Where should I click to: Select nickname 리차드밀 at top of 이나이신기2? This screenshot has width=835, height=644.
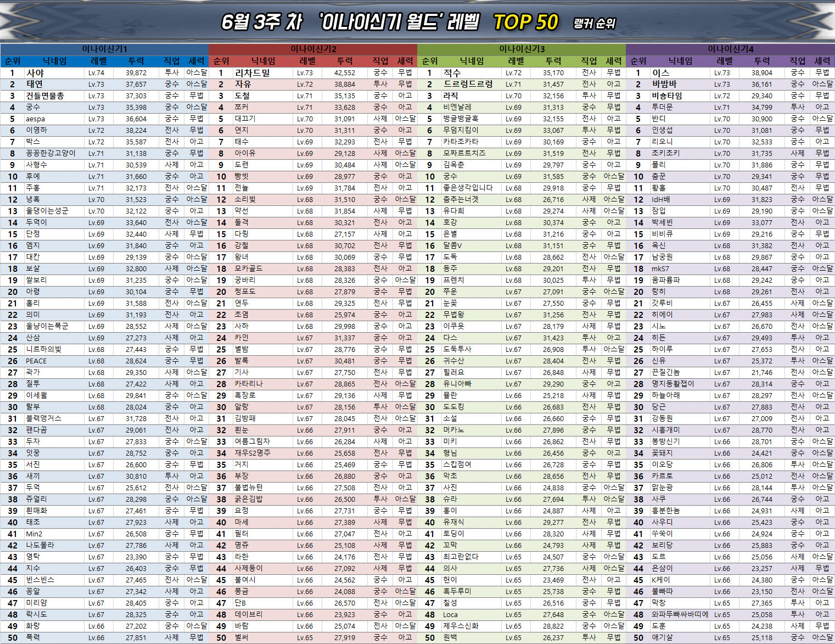(252, 72)
